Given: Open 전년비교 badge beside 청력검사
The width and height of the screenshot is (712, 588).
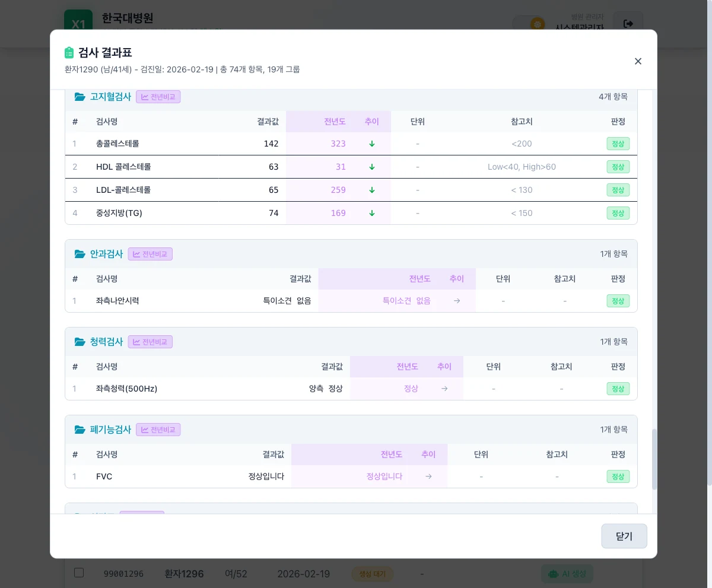Looking at the screenshot, I should point(150,342).
